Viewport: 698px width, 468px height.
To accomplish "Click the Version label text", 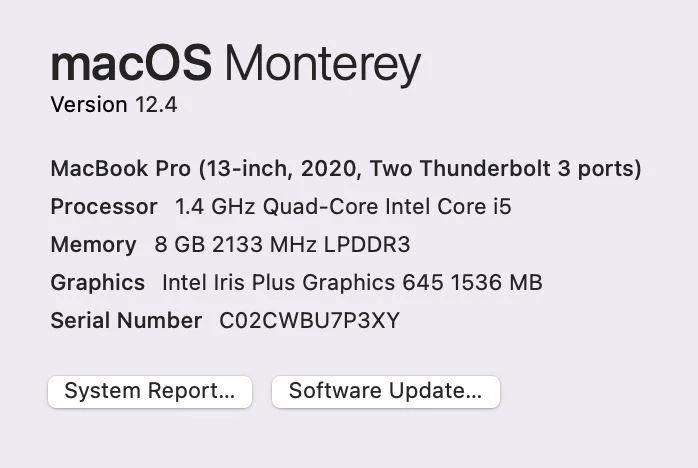I will click(89, 104).
